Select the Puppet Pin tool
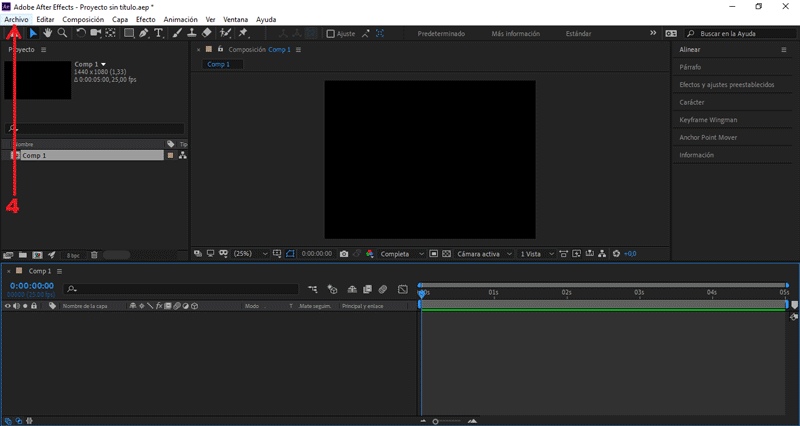 coord(243,33)
